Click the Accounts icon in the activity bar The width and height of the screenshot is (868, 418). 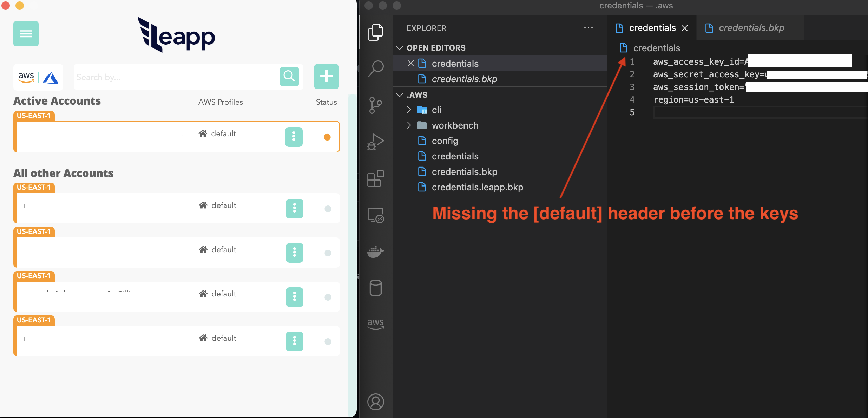(376, 401)
